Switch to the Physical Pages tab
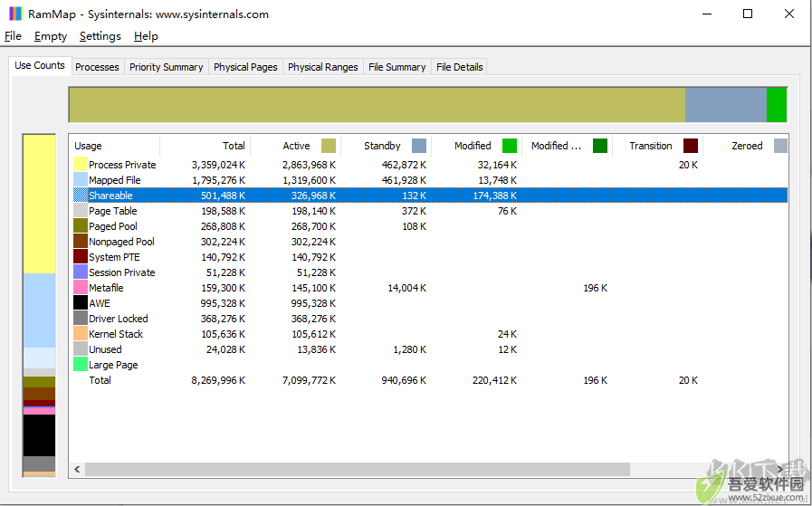The image size is (812, 506). click(x=245, y=67)
